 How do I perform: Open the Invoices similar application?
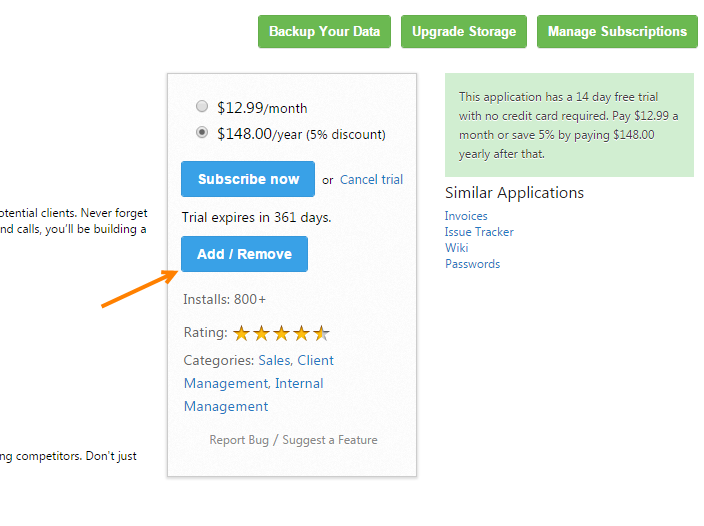(466, 216)
